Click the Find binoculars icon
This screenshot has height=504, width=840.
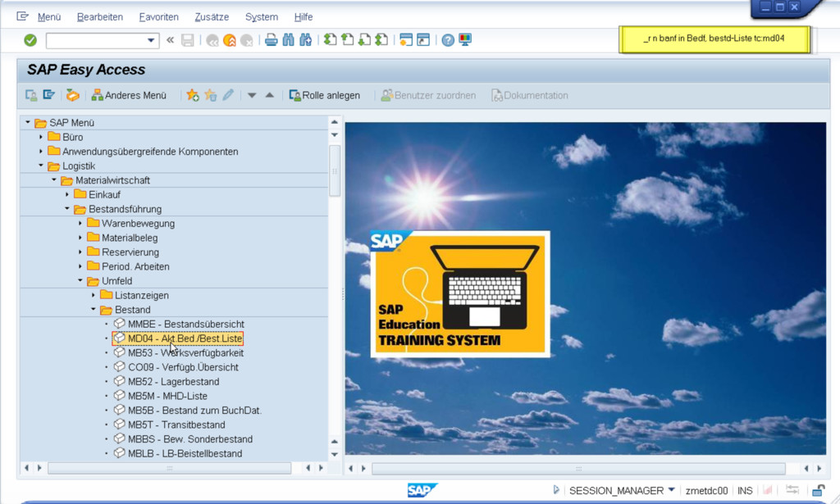(x=289, y=40)
